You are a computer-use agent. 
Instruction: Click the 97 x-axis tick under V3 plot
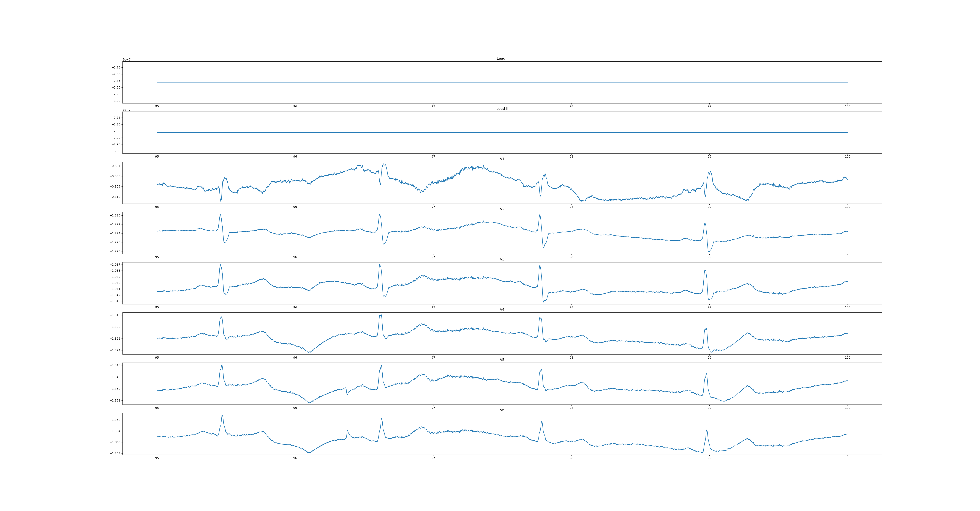point(433,307)
